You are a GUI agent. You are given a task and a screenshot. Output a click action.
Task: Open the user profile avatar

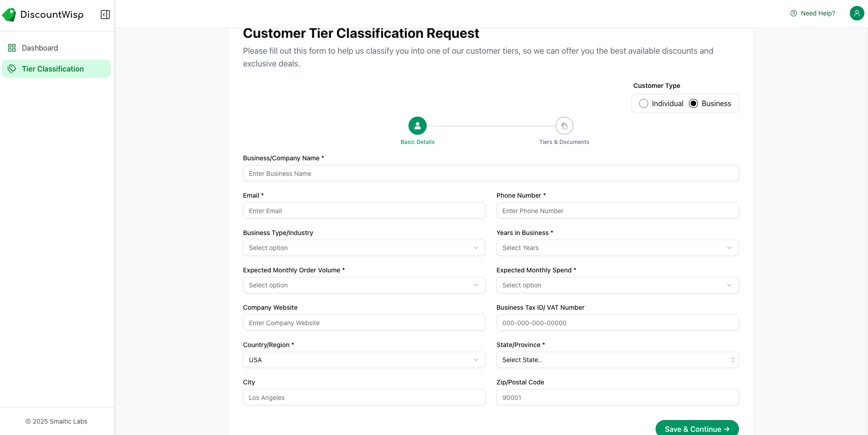857,13
